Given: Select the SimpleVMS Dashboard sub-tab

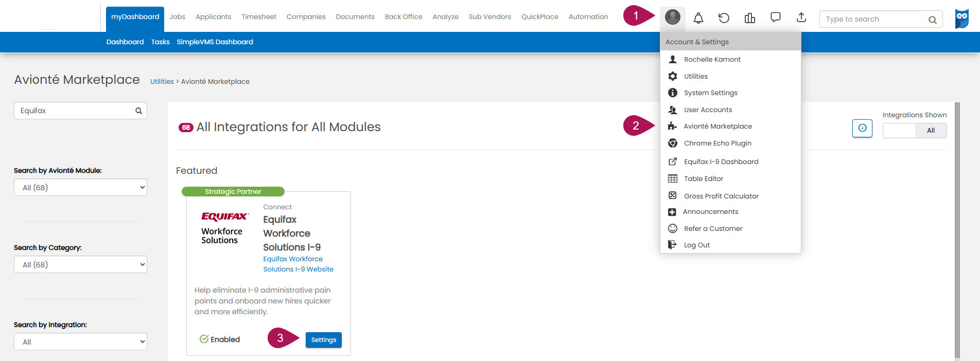Looking at the screenshot, I should tap(215, 42).
